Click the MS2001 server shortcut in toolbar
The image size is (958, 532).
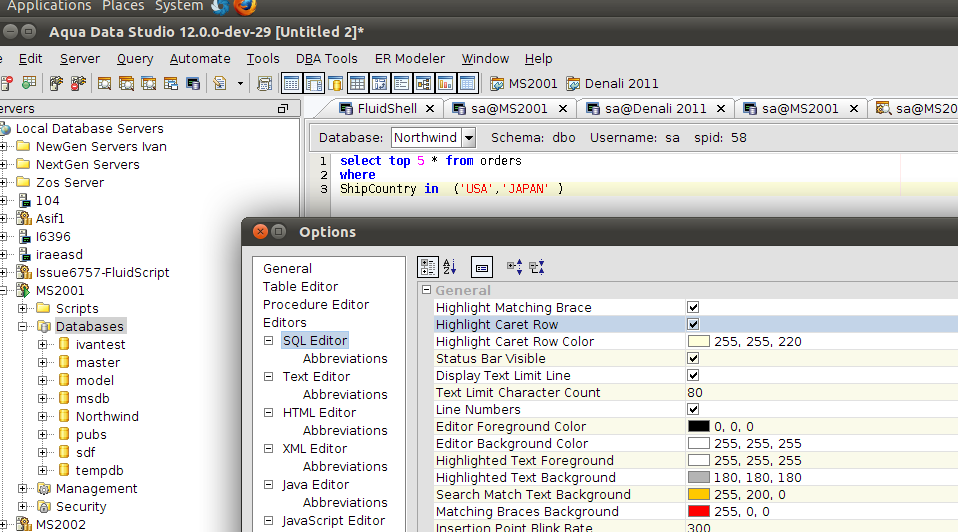click(524, 84)
